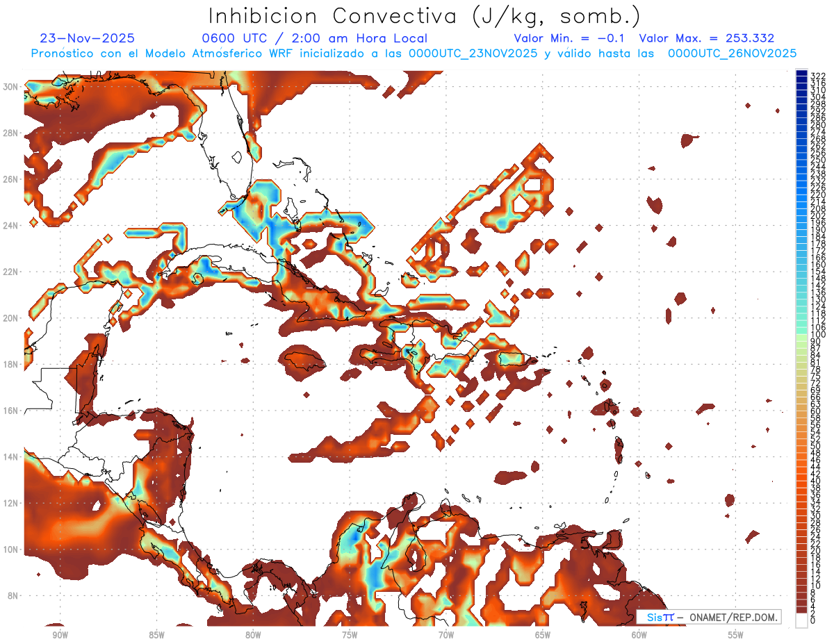Click the color scale value 0

click(814, 621)
